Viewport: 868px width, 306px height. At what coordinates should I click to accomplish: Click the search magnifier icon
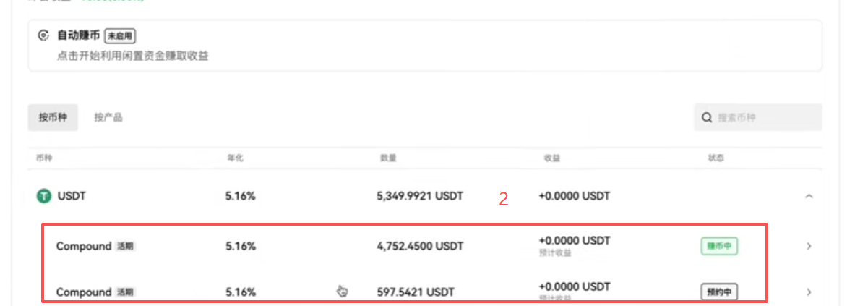707,117
